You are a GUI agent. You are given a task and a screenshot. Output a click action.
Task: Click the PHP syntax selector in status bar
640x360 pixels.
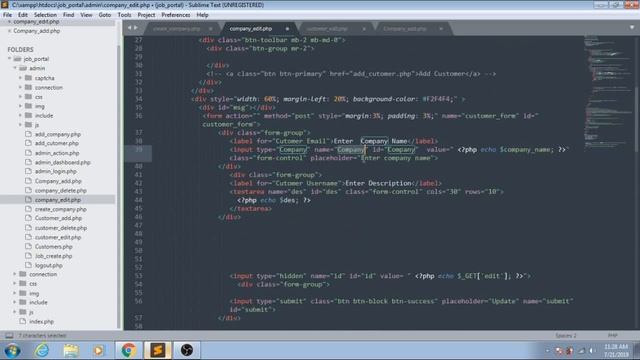pyautogui.click(x=612, y=336)
